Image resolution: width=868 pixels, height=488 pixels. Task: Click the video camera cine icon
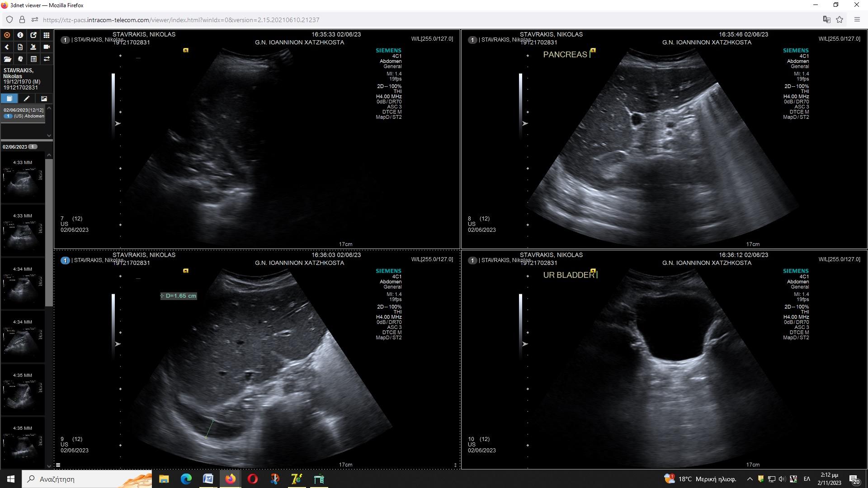(x=46, y=47)
